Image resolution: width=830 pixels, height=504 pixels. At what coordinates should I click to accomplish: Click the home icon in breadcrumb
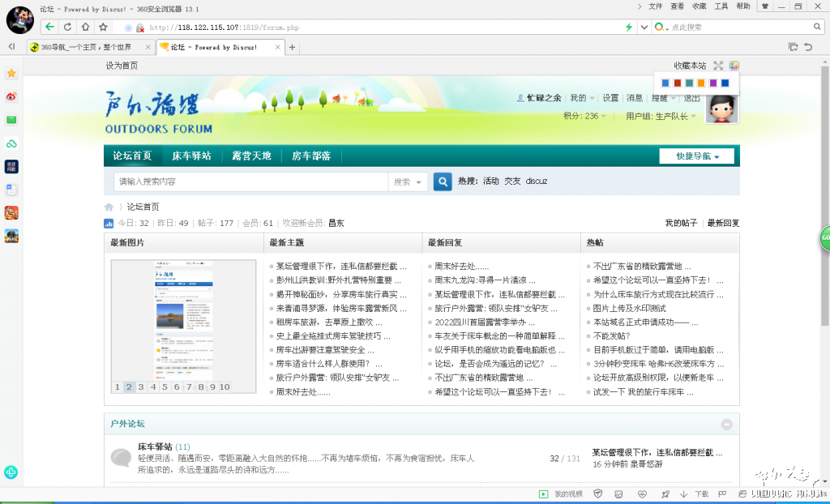[x=109, y=207]
